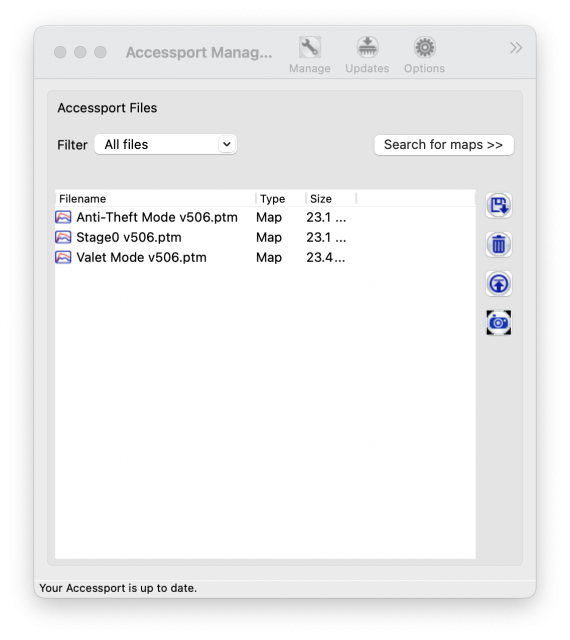
Task: Select Anti-Theft Mode v506.ptm file
Action: (265, 217)
